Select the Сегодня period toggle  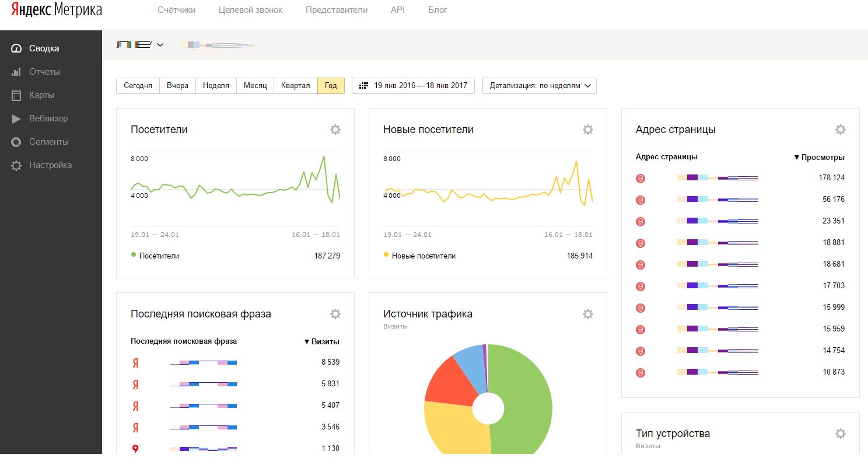138,86
